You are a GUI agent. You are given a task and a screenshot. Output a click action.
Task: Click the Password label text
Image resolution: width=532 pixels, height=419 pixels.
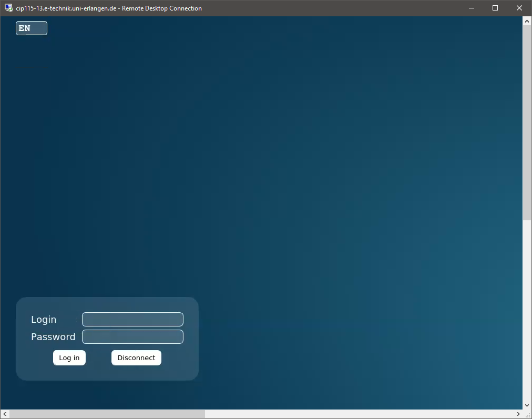pos(53,337)
